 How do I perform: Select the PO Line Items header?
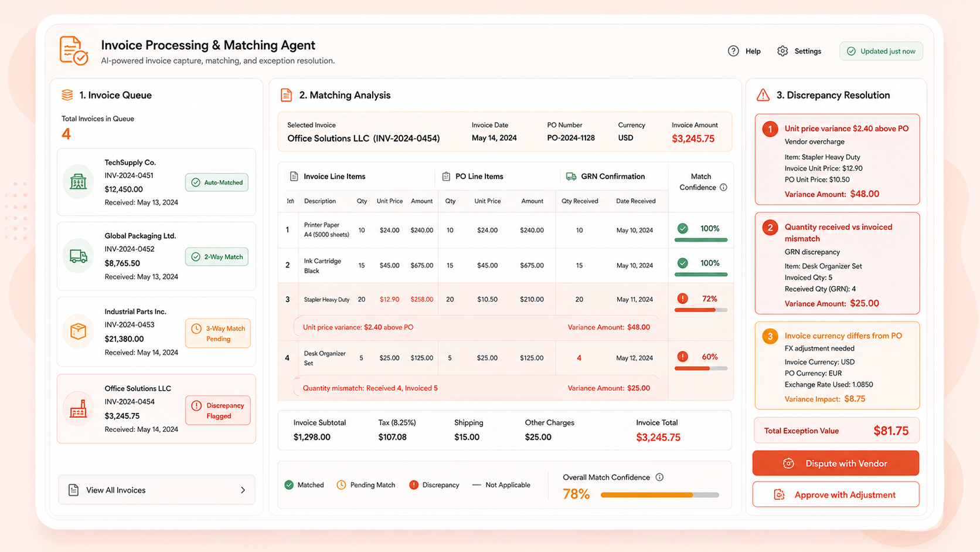coord(479,177)
